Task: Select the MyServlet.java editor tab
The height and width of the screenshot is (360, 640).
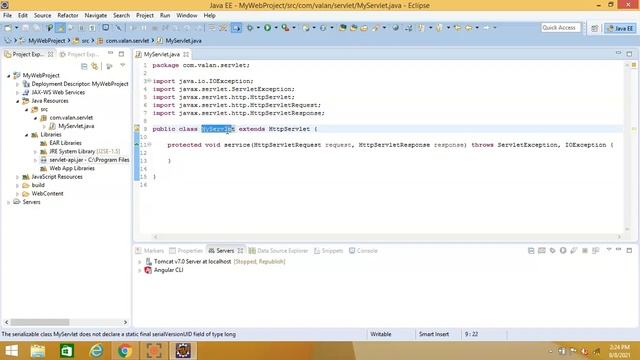Action: pos(162,54)
